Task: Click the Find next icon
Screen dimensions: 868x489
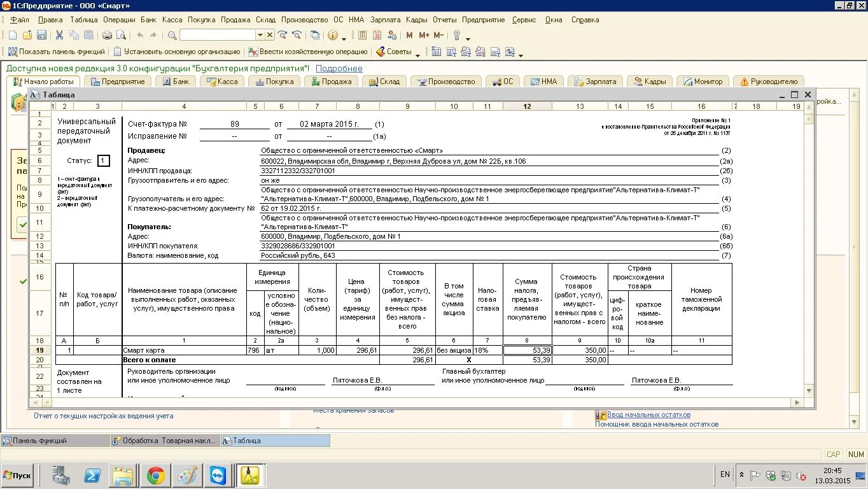Action: tap(282, 35)
